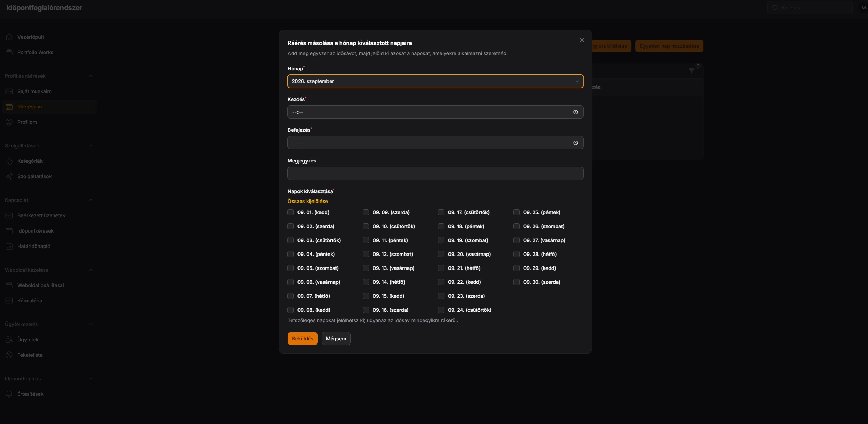
Task: Check the 09. 01. (kedd) day
Action: tap(290, 212)
